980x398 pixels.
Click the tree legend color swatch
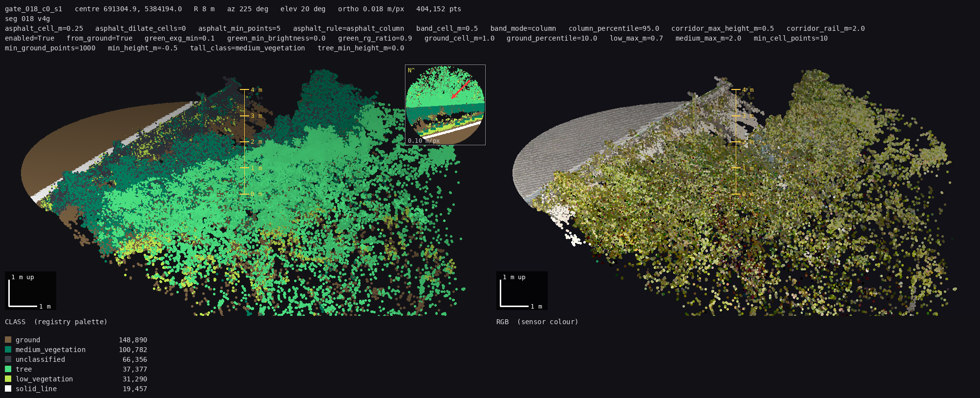pyautogui.click(x=8, y=369)
